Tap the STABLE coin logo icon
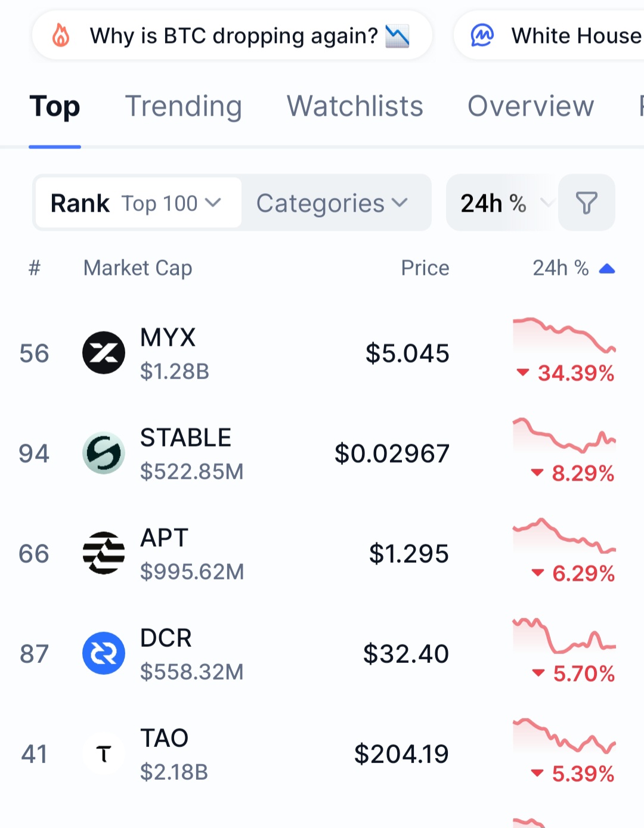644x828 pixels. point(104,453)
